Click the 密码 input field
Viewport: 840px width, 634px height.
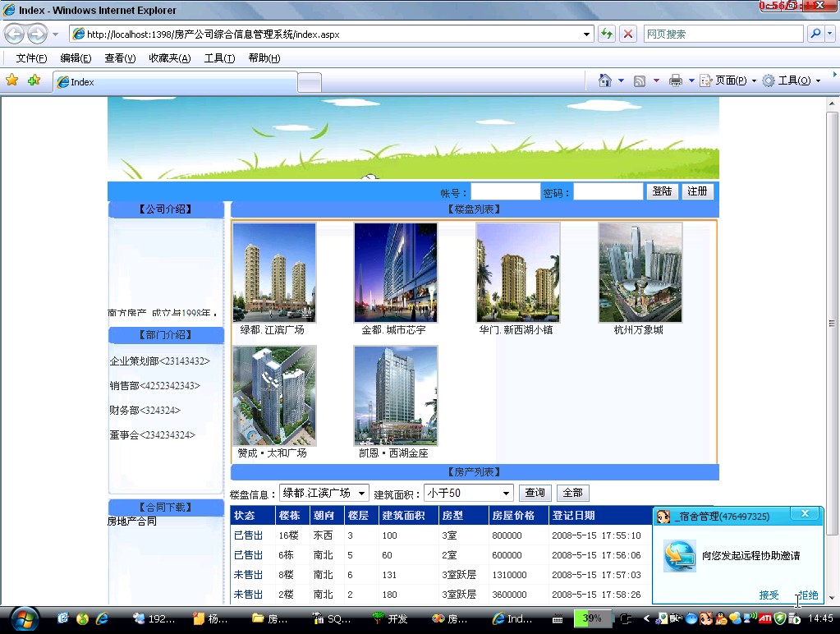point(608,191)
